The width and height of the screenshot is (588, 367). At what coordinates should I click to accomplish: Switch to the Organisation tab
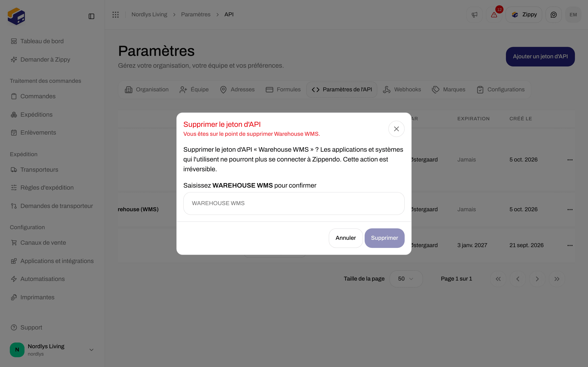coord(147,90)
